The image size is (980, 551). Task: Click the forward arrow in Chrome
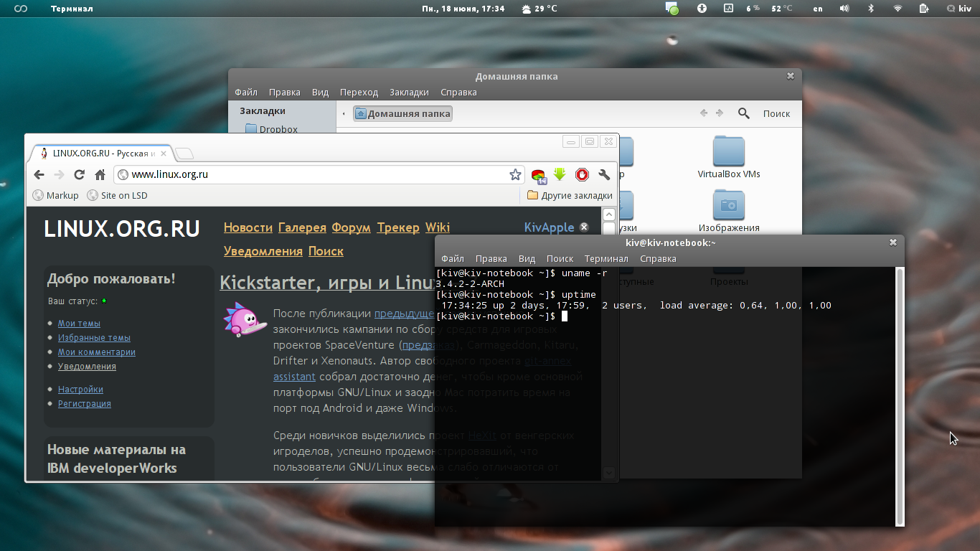click(x=59, y=174)
